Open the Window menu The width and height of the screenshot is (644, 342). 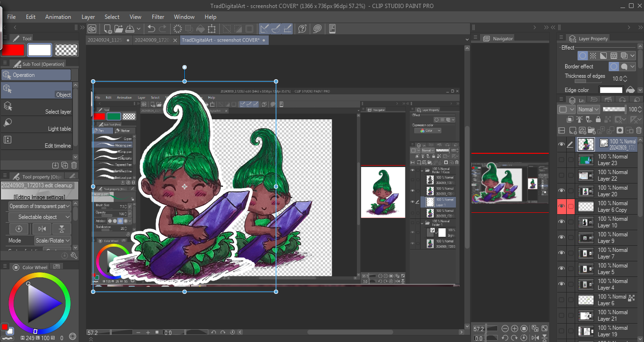tap(184, 17)
